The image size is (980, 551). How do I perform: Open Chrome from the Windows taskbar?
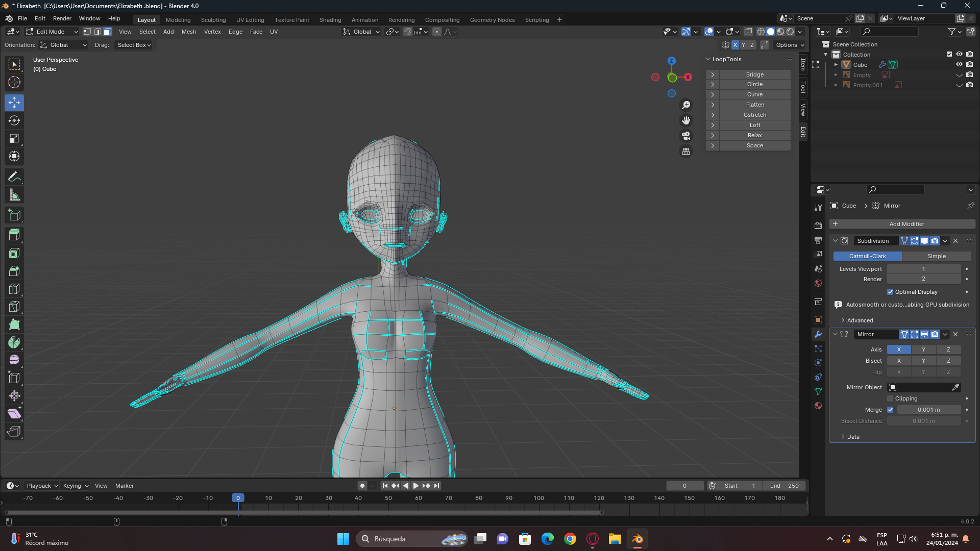(570, 539)
